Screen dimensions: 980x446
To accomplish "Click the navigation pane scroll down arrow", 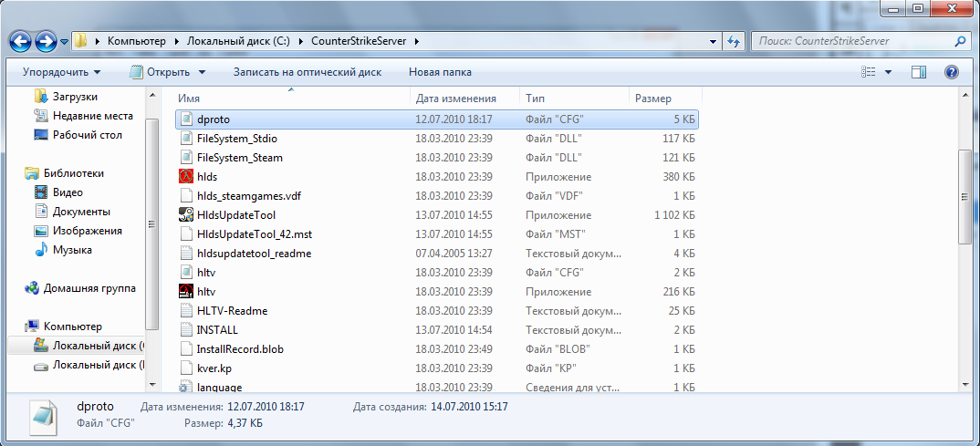I will 151,384.
